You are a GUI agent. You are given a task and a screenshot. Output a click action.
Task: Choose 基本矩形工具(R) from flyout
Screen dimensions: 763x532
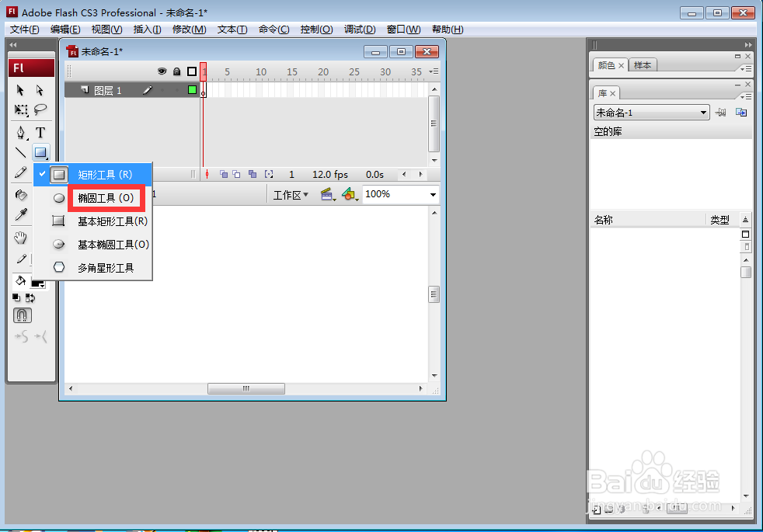[x=93, y=221]
